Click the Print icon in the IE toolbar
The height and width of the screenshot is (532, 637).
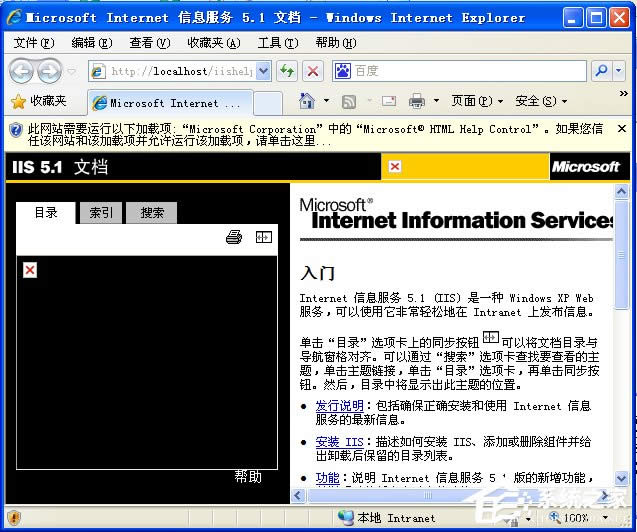coord(416,101)
